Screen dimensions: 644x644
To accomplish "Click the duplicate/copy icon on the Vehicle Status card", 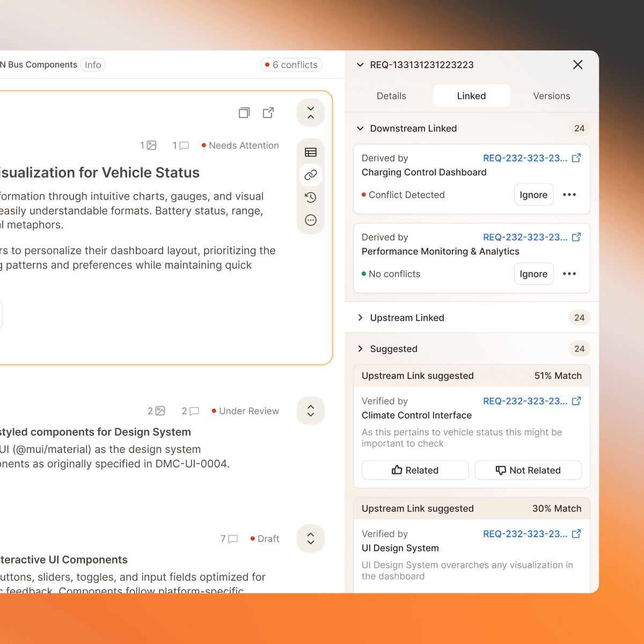I will click(244, 113).
